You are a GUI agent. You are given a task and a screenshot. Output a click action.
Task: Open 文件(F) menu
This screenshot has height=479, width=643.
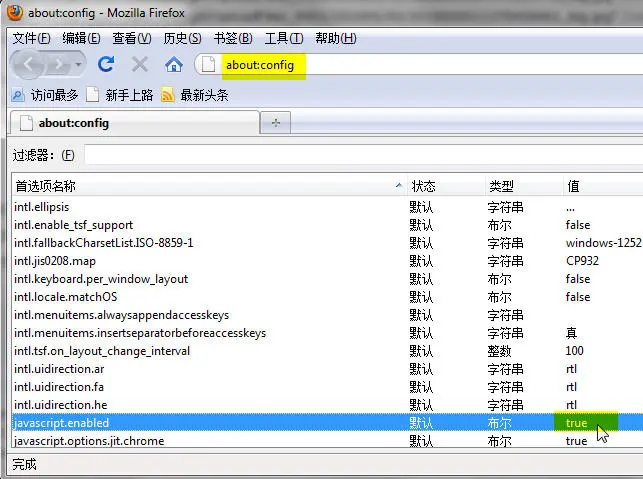[32, 38]
